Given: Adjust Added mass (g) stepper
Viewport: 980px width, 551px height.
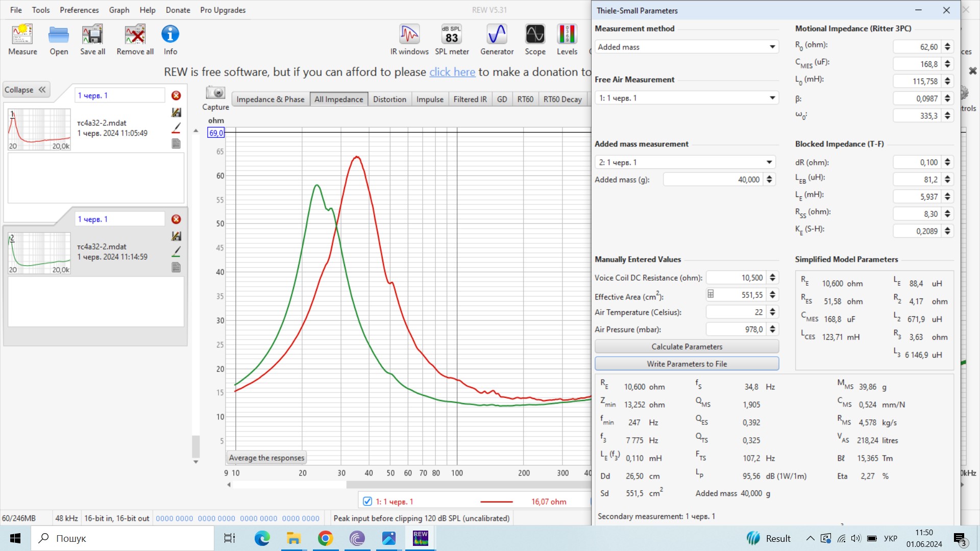Looking at the screenshot, I should (769, 180).
